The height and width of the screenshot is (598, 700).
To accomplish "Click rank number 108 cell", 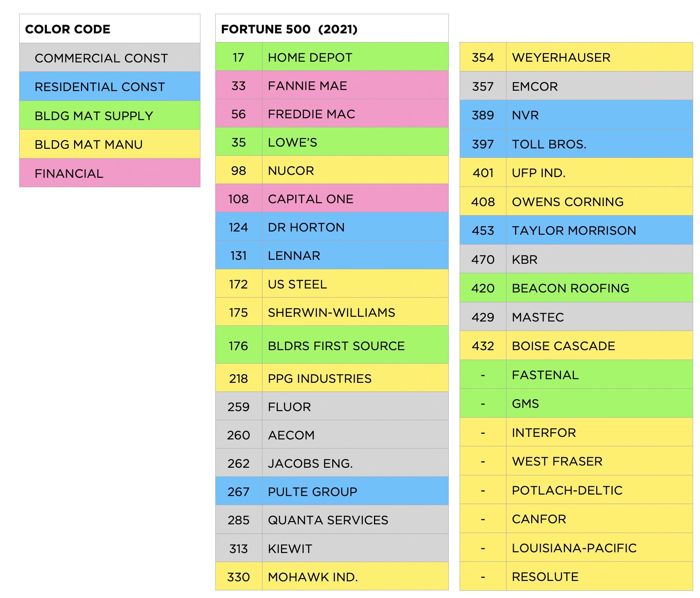I will (239, 198).
